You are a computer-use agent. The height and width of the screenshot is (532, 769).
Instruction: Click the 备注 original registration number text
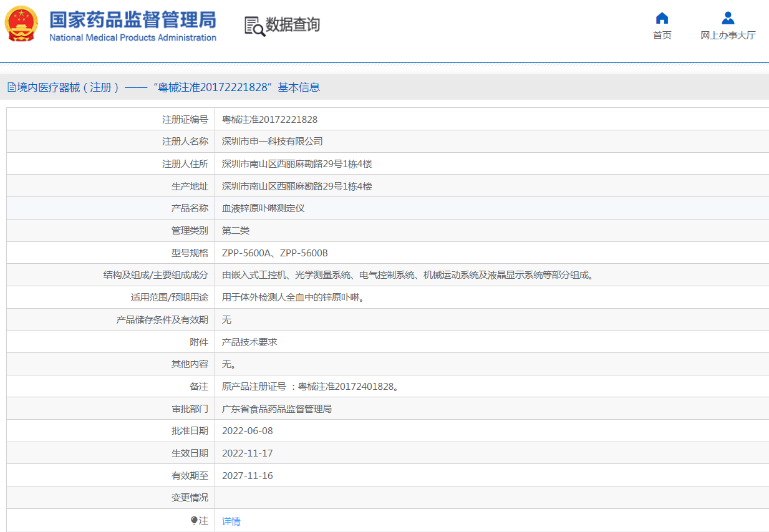[x=310, y=387]
